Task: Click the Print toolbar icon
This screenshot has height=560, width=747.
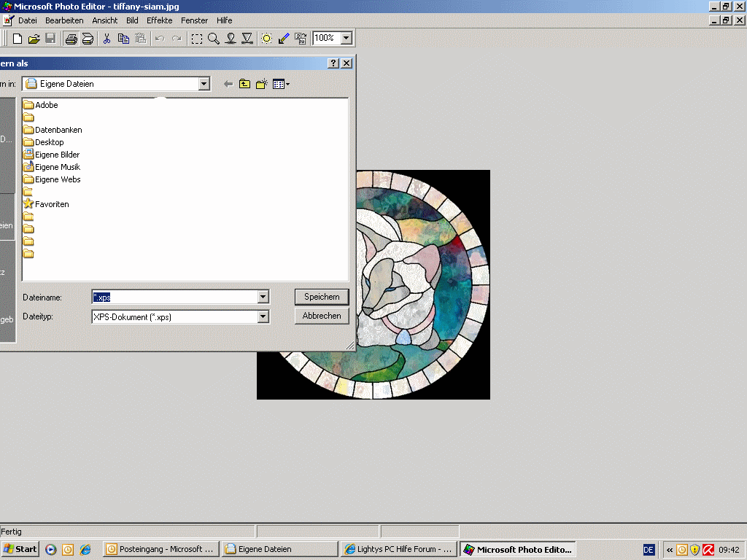Action: (x=71, y=39)
